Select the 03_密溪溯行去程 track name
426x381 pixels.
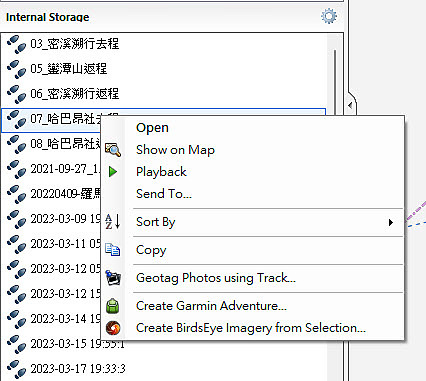[75, 44]
